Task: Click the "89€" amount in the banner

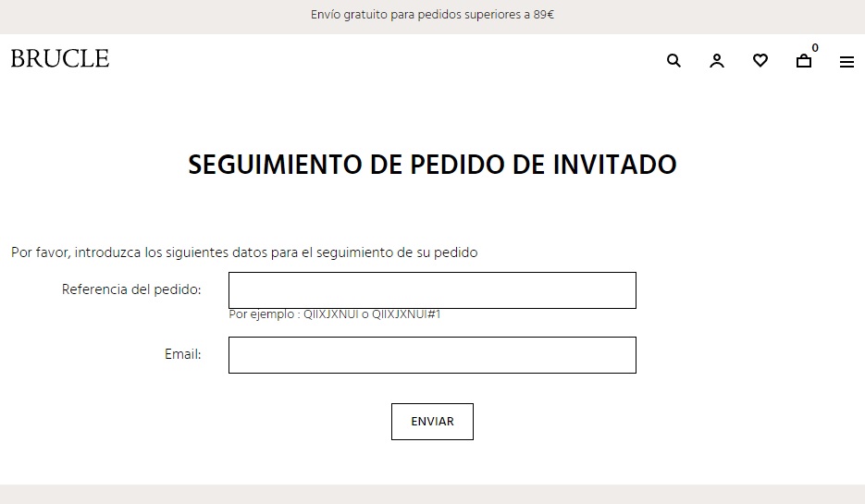Action: (x=543, y=15)
